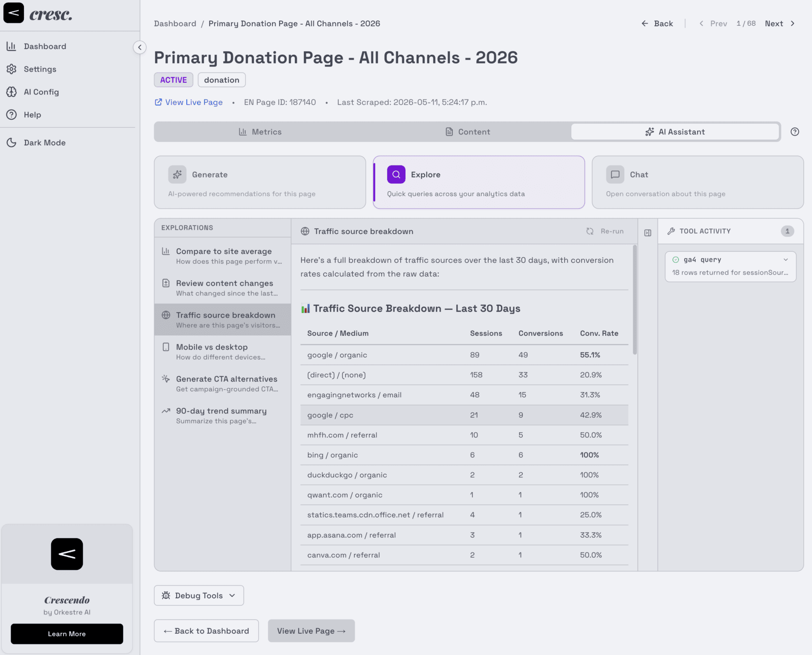Click the google / cpc row
812x655 pixels.
[x=464, y=415]
